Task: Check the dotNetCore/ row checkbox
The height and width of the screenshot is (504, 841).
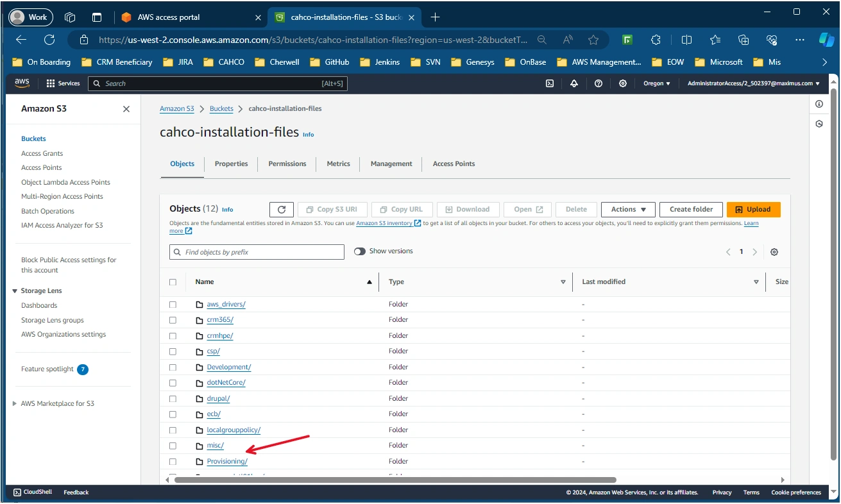Action: pos(173,383)
